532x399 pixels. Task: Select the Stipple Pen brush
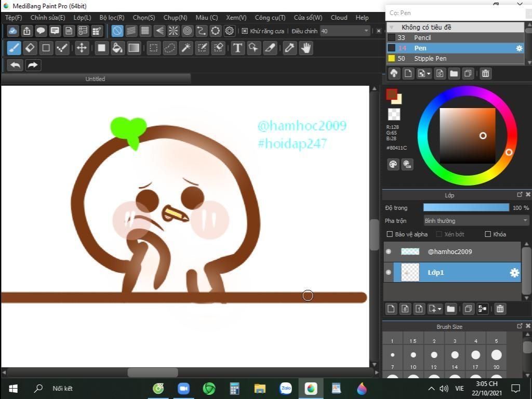pos(455,58)
